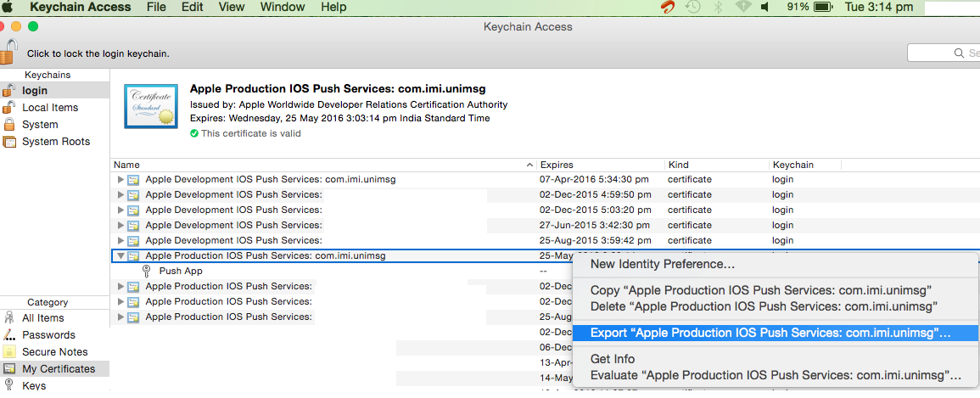This screenshot has height=398, width=980.
Task: Open the File menu
Action: coord(156,8)
